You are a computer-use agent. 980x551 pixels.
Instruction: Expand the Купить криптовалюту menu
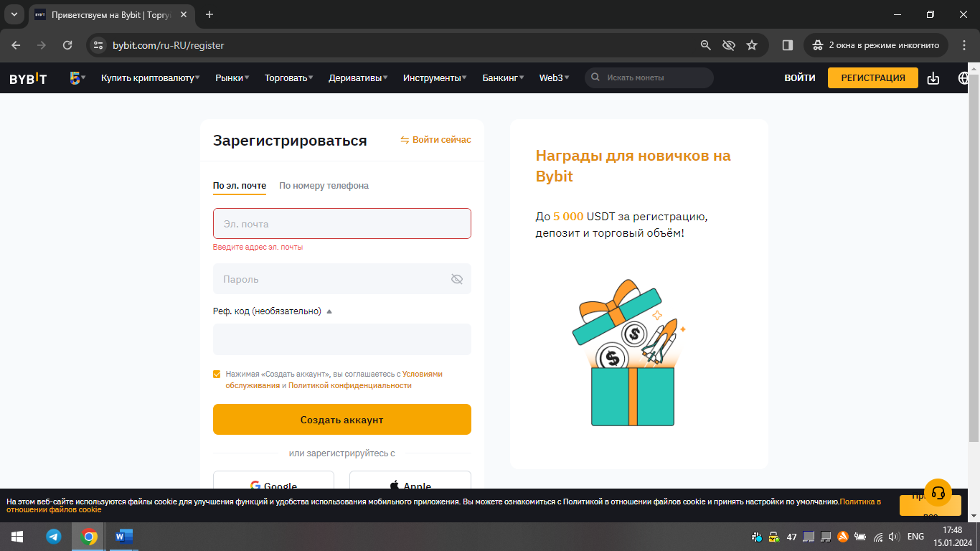(x=150, y=78)
